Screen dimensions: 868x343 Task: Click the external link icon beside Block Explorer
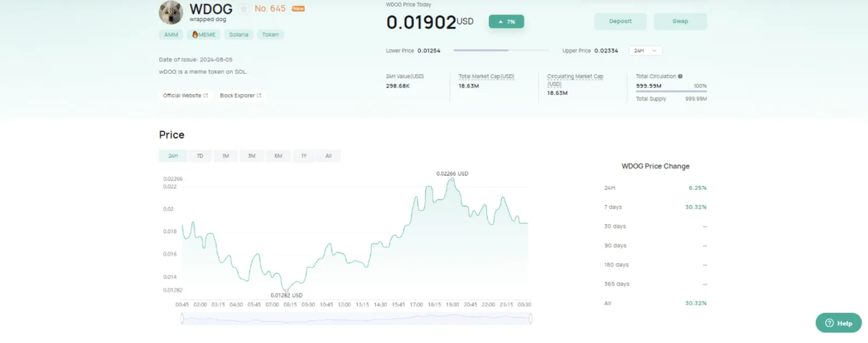point(259,95)
